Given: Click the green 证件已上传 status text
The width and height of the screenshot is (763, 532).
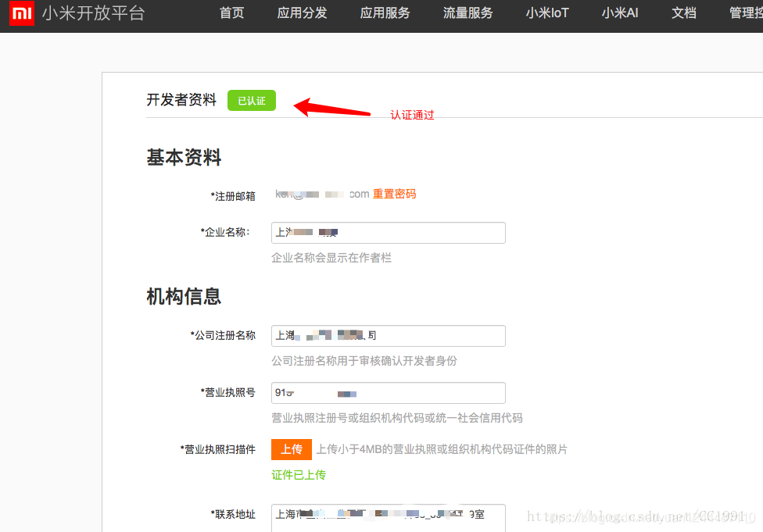Looking at the screenshot, I should click(x=299, y=475).
